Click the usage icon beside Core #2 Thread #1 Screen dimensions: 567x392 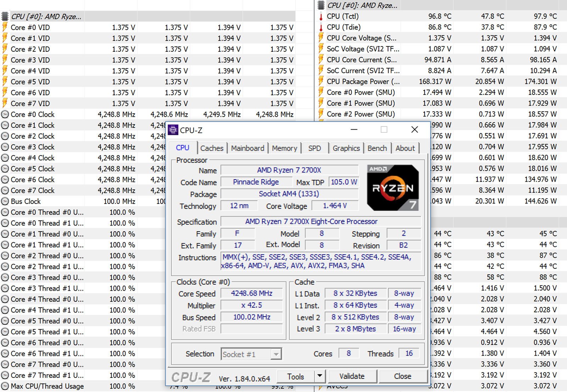point(5,267)
